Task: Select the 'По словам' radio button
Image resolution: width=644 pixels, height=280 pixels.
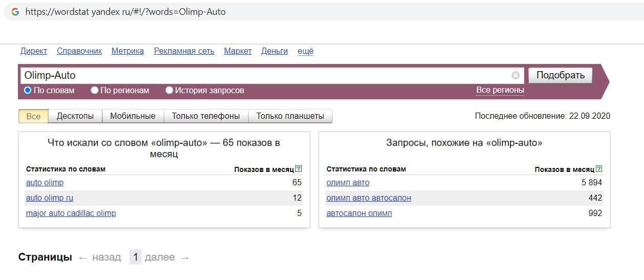Action: click(28, 91)
